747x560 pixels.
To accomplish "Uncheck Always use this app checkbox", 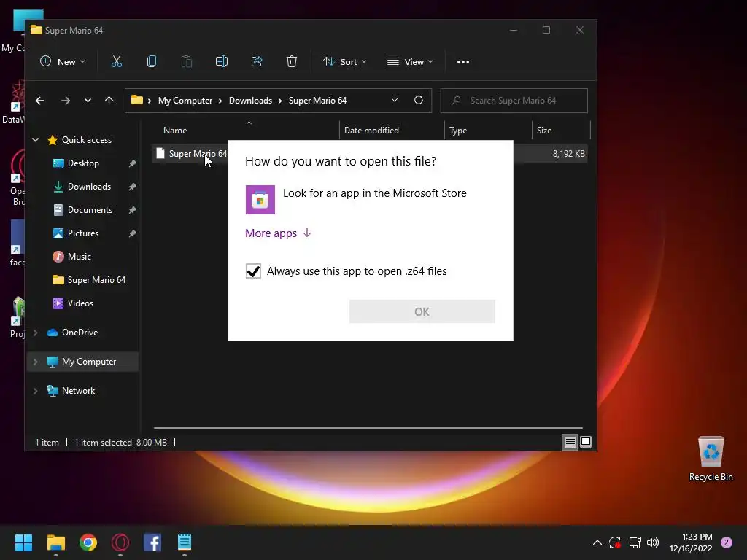I will click(253, 271).
